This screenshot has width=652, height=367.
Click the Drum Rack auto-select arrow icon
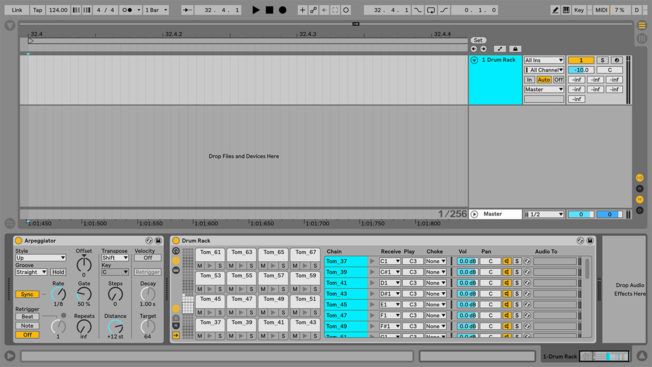click(176, 335)
